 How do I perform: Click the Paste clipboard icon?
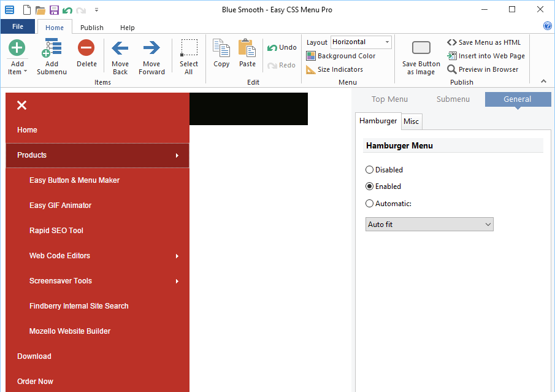click(247, 48)
